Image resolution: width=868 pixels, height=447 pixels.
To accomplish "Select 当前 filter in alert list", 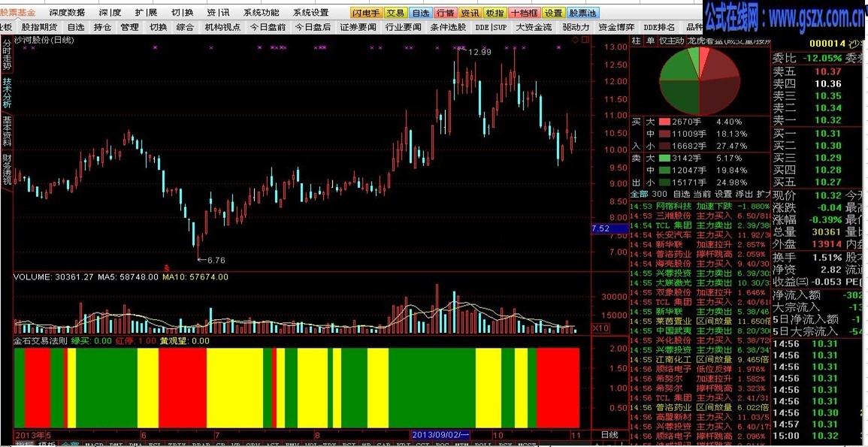I will 702,194.
